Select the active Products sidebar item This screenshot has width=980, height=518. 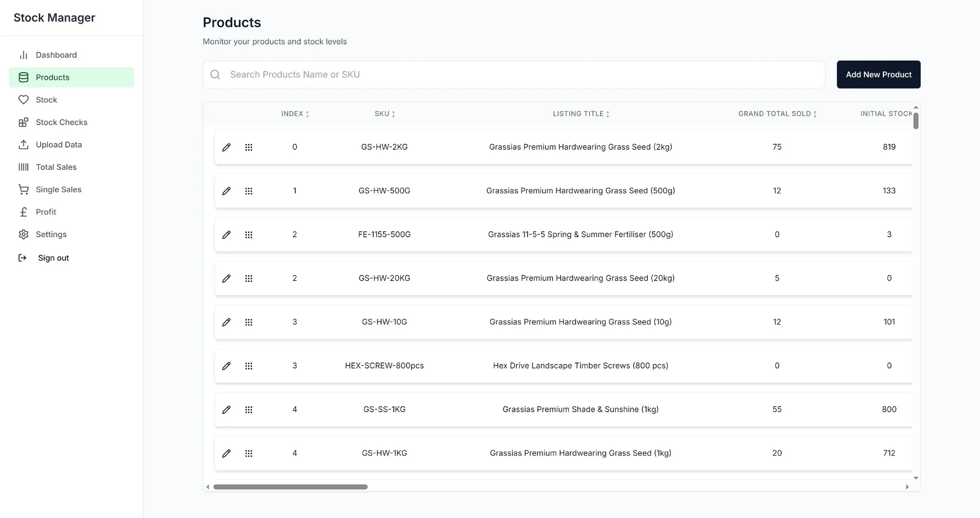tap(71, 77)
